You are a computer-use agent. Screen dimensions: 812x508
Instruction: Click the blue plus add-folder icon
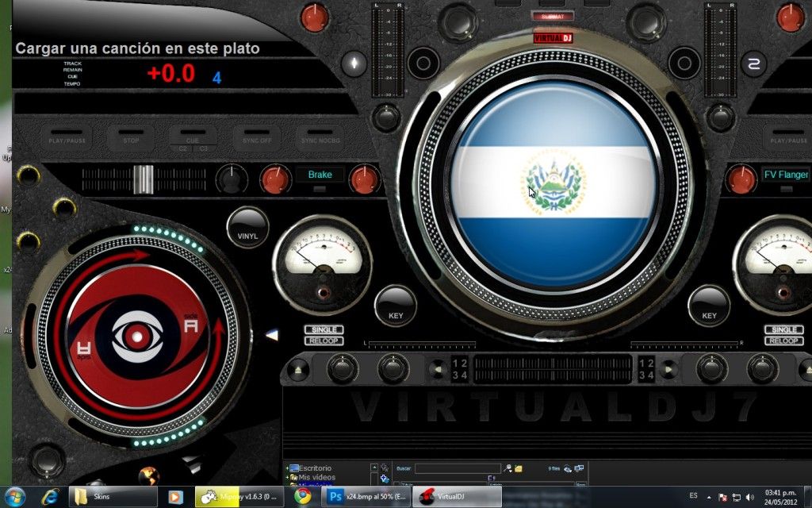coord(385,479)
